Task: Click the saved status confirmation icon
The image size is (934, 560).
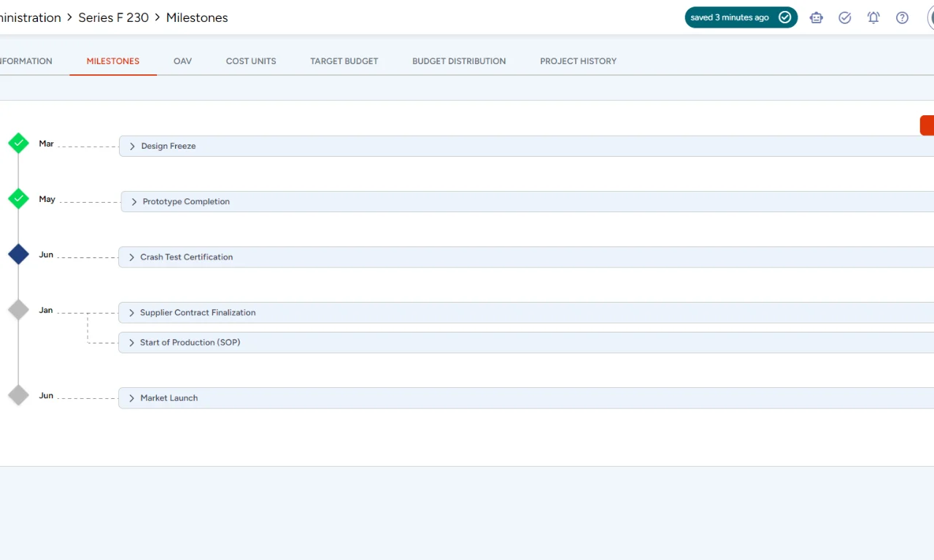Action: pos(785,17)
